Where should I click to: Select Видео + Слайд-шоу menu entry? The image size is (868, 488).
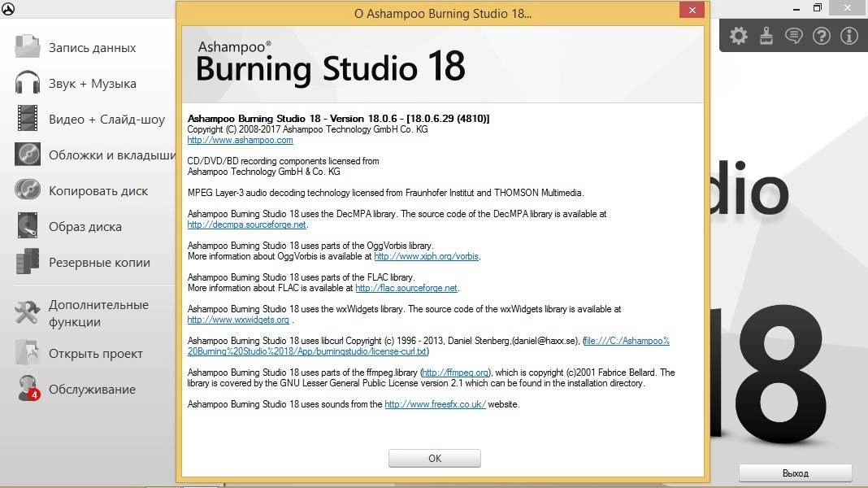pos(106,120)
